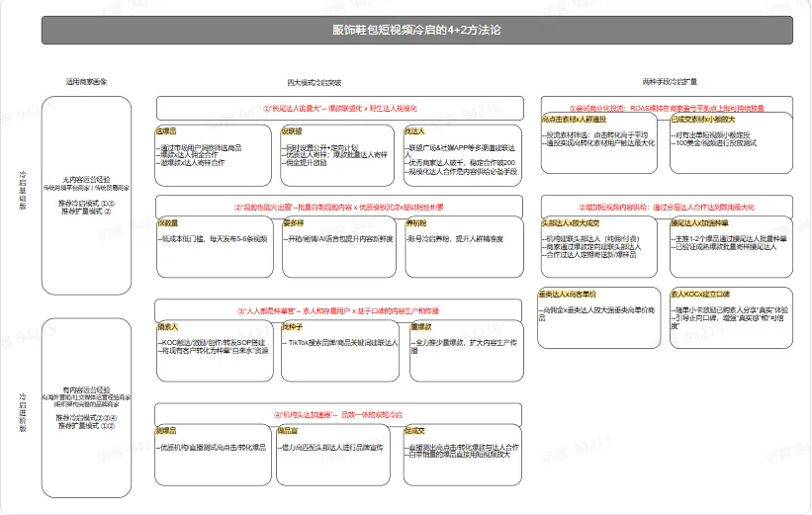Select the 养初粉 box label

tap(416, 223)
